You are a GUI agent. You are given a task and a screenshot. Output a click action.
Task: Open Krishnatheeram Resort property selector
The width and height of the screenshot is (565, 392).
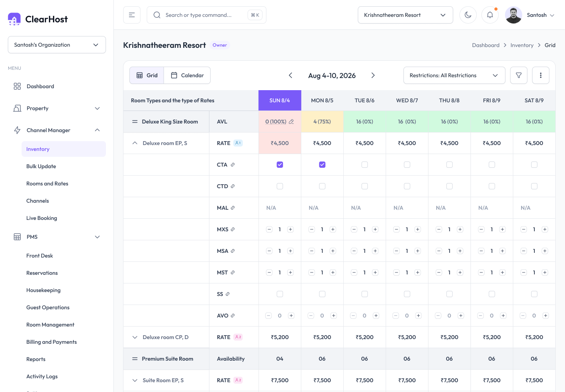405,15
